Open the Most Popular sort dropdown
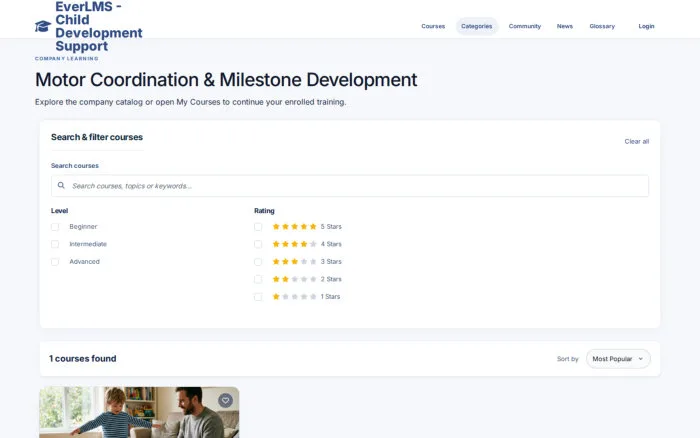The height and width of the screenshot is (438, 700). [x=618, y=359]
